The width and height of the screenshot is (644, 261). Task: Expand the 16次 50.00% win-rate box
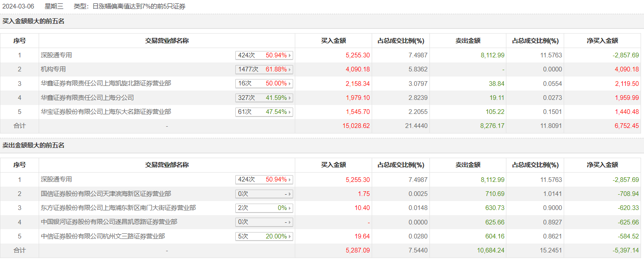(x=290, y=84)
